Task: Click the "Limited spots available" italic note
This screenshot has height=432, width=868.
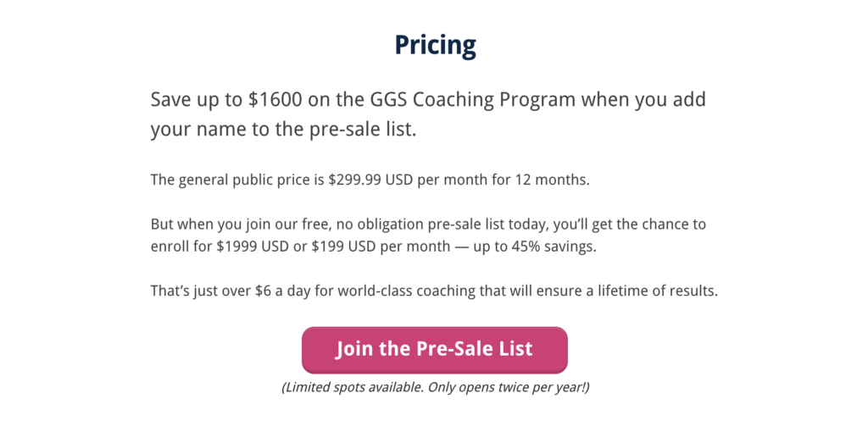Action: tap(352, 387)
